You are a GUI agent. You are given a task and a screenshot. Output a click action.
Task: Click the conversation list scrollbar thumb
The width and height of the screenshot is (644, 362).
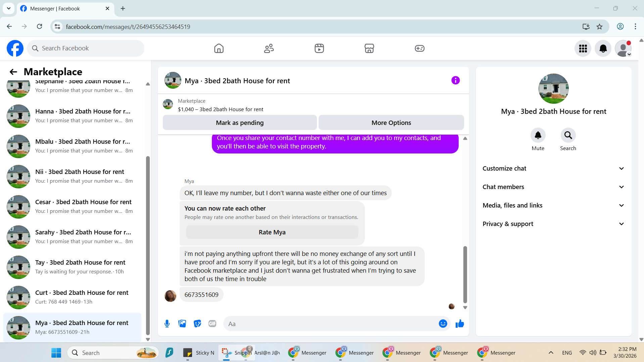coord(148,246)
